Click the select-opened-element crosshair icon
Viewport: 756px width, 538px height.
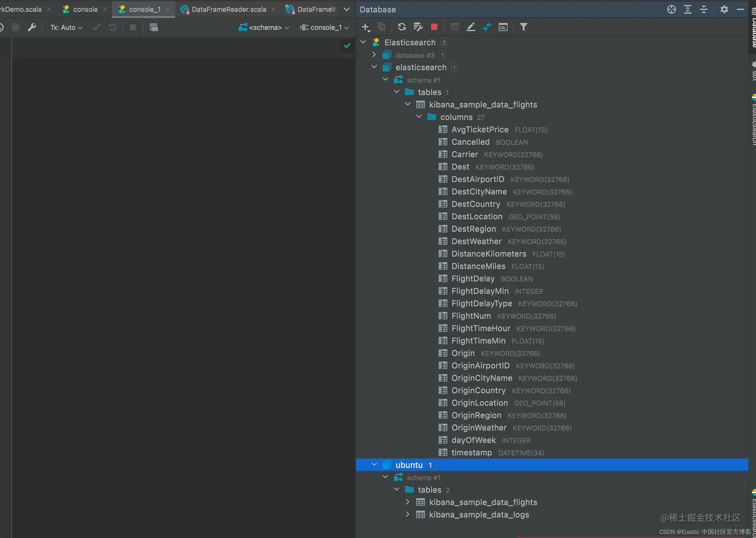click(x=671, y=9)
